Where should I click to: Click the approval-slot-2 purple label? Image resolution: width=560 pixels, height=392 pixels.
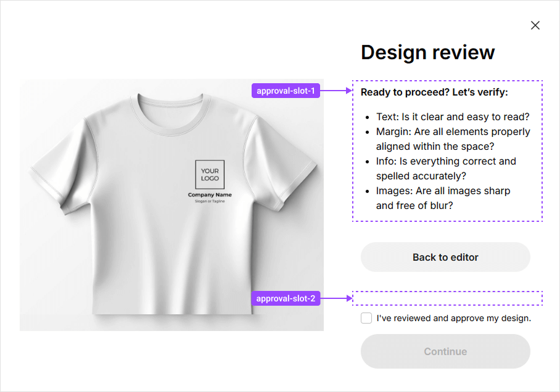(x=286, y=298)
